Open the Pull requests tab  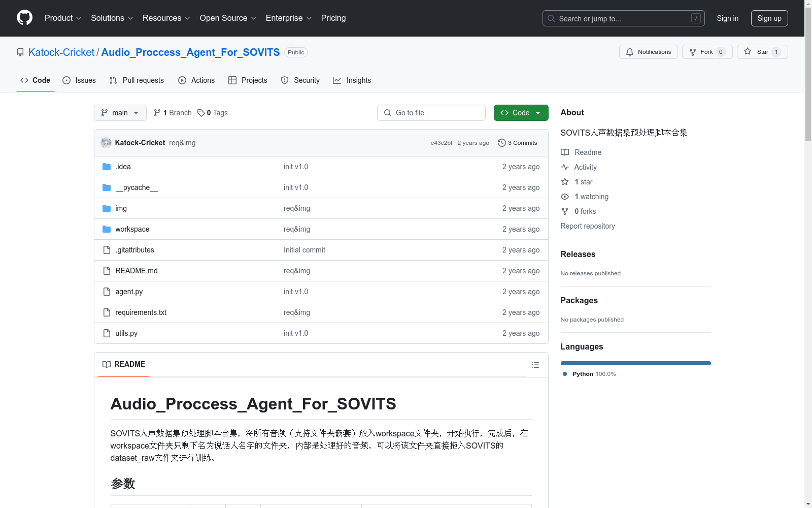[x=137, y=80]
